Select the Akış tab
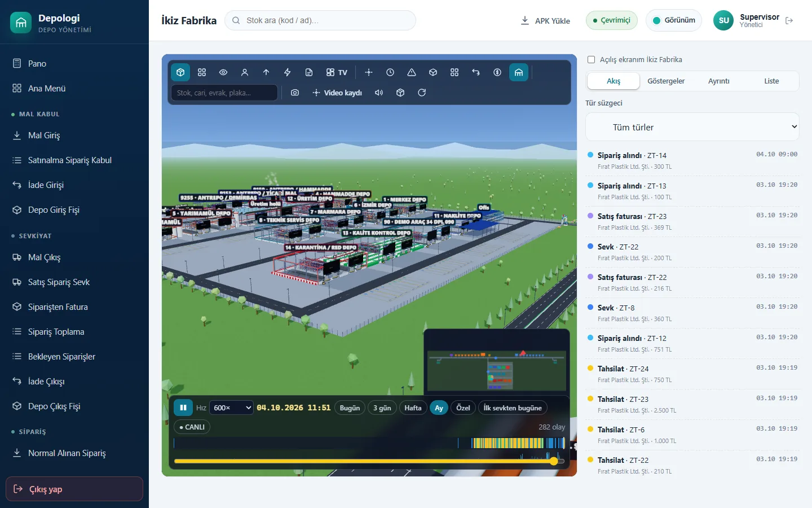Image resolution: width=812 pixels, height=508 pixels. (x=614, y=81)
